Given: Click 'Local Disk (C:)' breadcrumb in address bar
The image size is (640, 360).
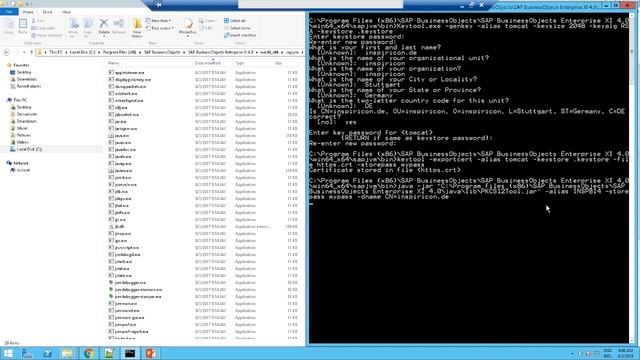Looking at the screenshot, I should click(x=82, y=52).
